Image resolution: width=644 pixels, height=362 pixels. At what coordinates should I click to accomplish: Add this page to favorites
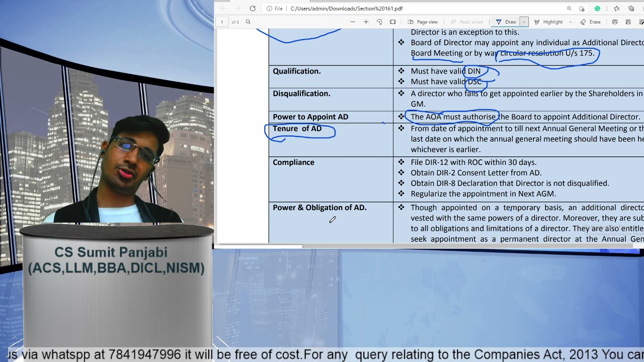582,9
